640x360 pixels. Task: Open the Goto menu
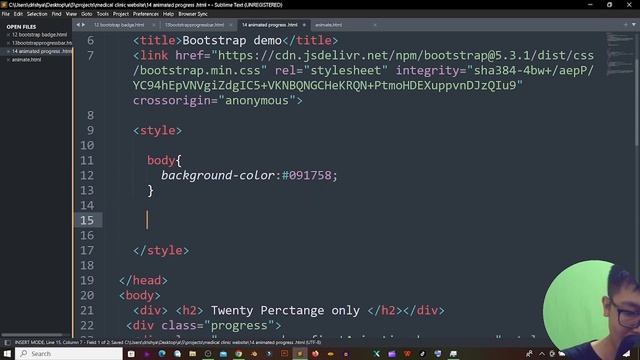pos(87,14)
